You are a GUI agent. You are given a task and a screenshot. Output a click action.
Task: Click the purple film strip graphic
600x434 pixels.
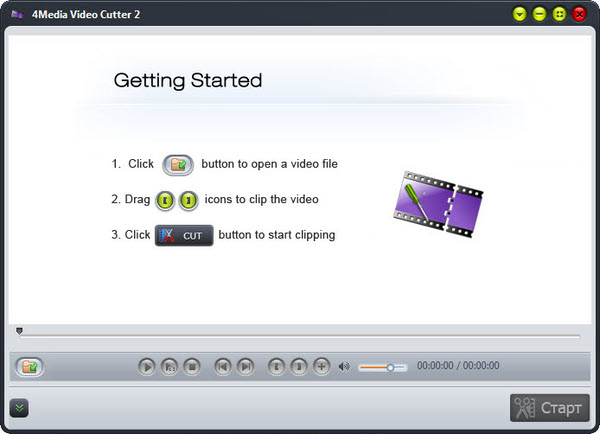[438, 200]
